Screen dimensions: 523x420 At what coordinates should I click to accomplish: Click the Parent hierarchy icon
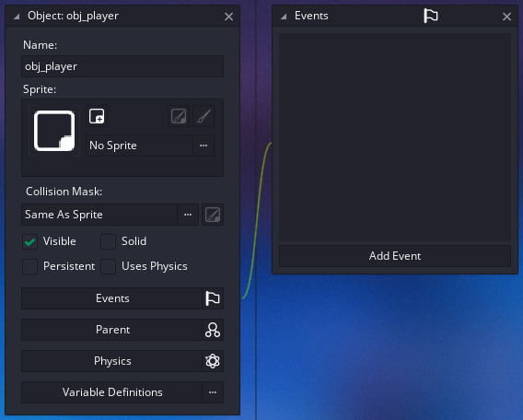pyautogui.click(x=213, y=330)
